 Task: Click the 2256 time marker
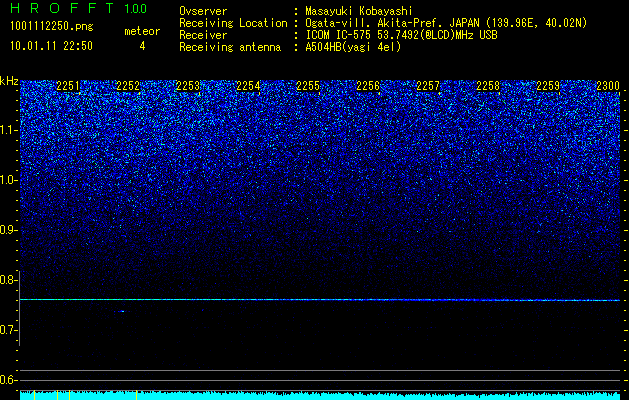tap(368, 86)
